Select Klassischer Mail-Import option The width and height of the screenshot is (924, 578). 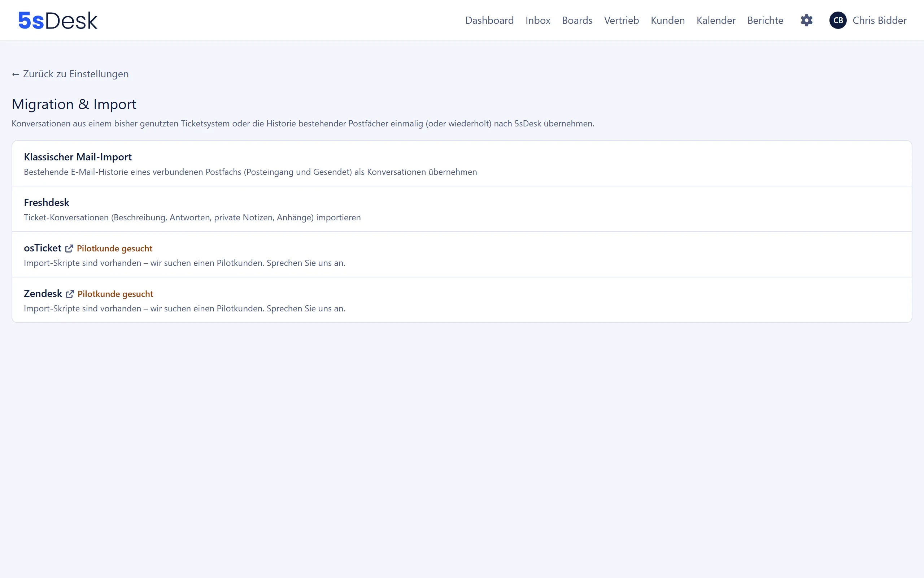pos(462,164)
